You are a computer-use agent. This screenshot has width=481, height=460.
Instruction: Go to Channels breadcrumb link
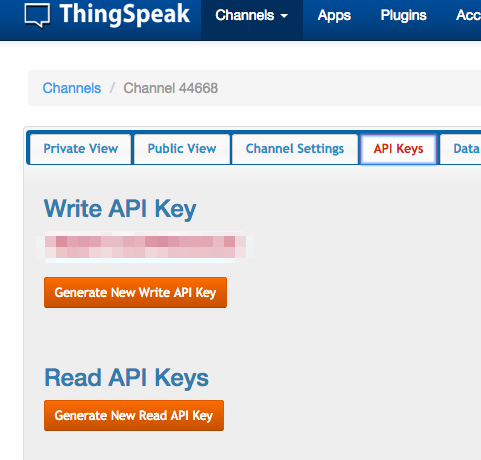(72, 88)
